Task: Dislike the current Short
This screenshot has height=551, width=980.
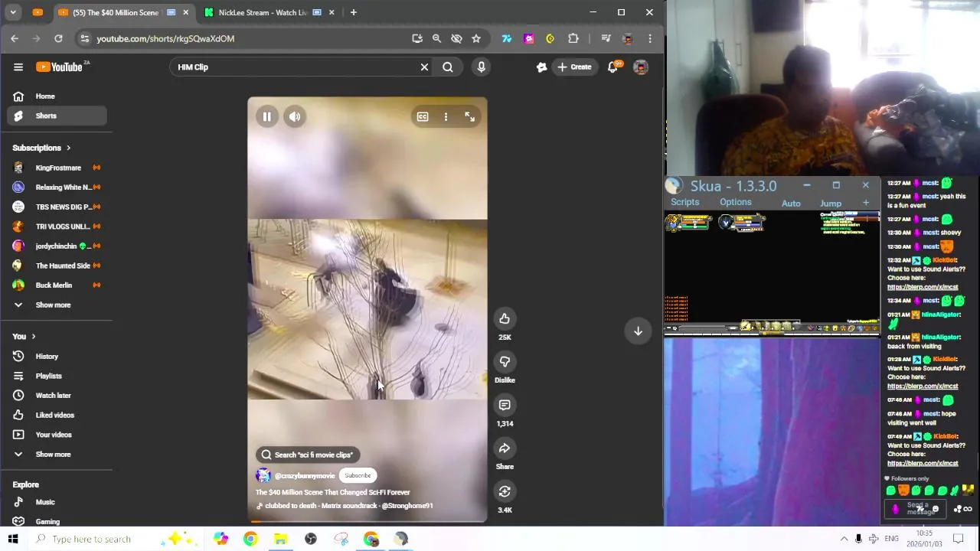Action: (505, 362)
